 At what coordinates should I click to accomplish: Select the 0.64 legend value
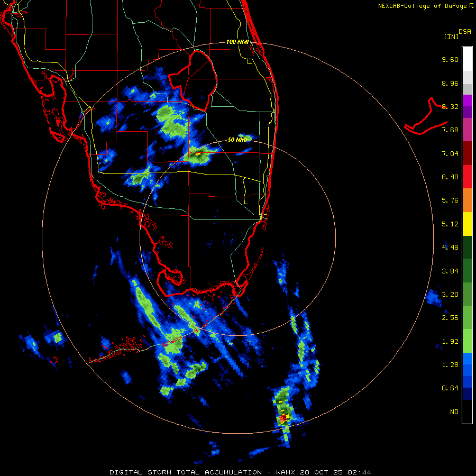450,388
